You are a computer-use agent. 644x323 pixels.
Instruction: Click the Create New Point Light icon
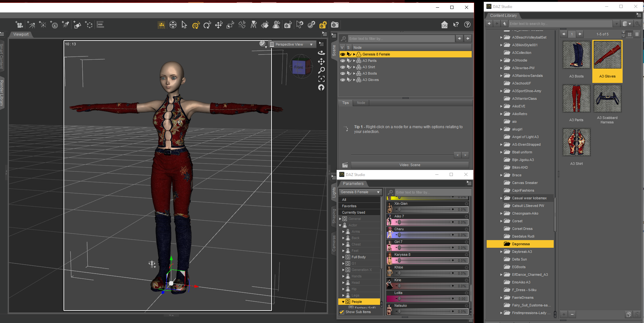click(42, 25)
